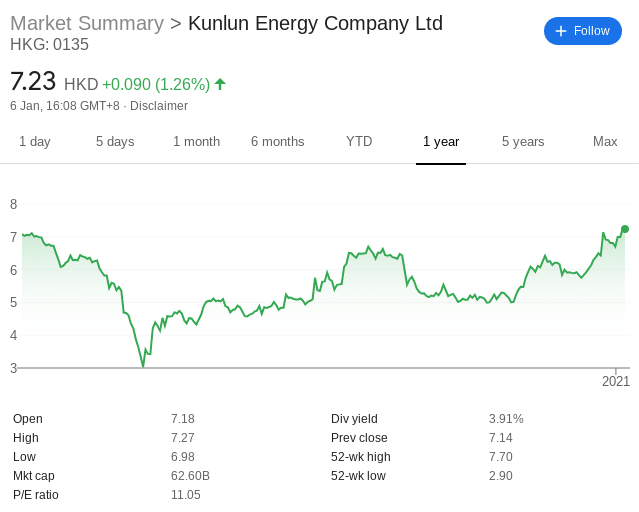
Task: Click the green up arrow price indicator
Action: (220, 84)
